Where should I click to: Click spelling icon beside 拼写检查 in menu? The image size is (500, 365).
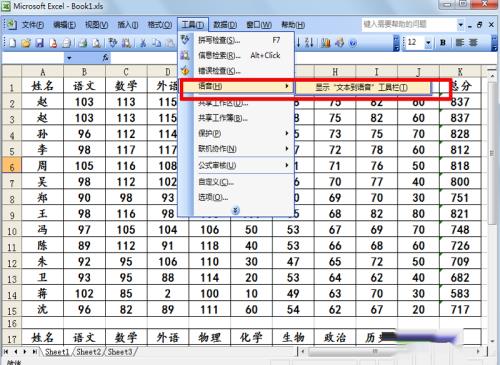click(x=185, y=40)
